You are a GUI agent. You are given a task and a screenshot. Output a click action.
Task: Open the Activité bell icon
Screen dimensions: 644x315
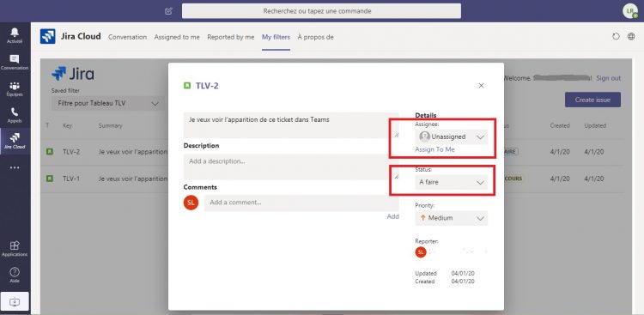[x=15, y=33]
